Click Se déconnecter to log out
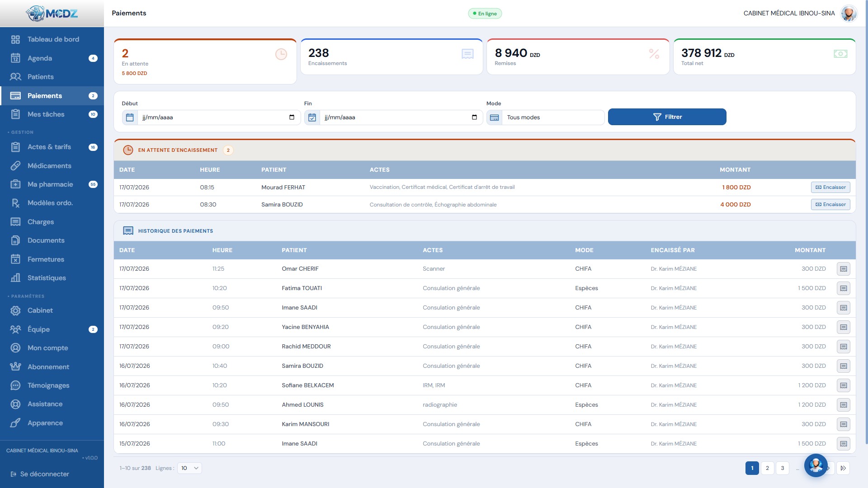The height and width of the screenshot is (488, 868). point(40,474)
